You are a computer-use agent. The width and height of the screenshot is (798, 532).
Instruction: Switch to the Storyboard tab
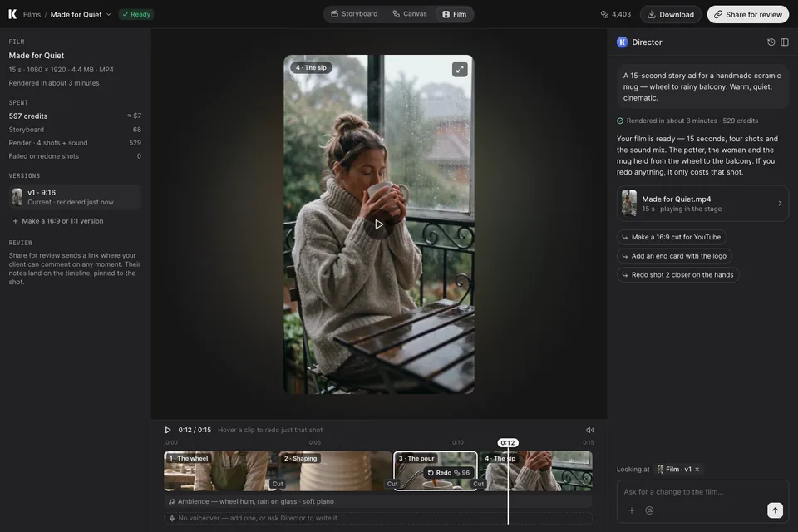(354, 14)
